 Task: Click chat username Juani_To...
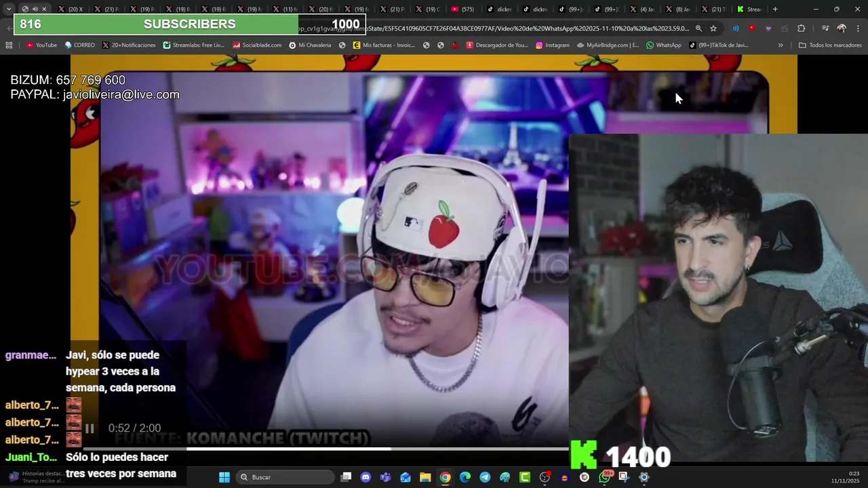coord(31,457)
